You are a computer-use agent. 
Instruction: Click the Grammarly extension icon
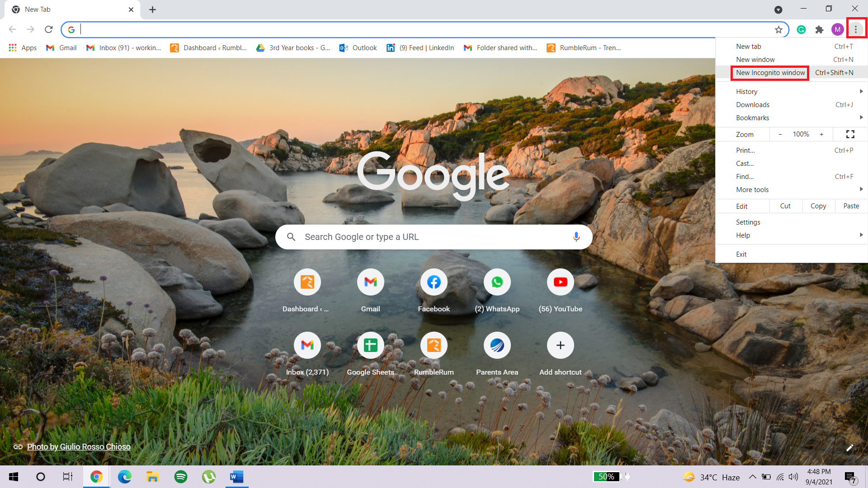[x=801, y=30]
